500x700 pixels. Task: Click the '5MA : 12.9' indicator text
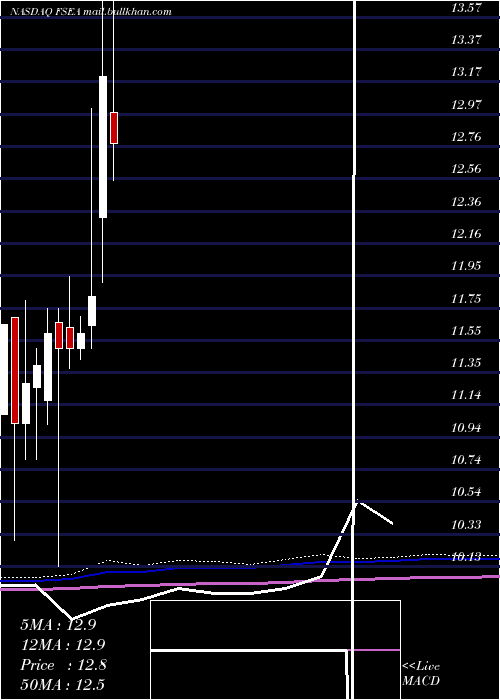pos(58,625)
